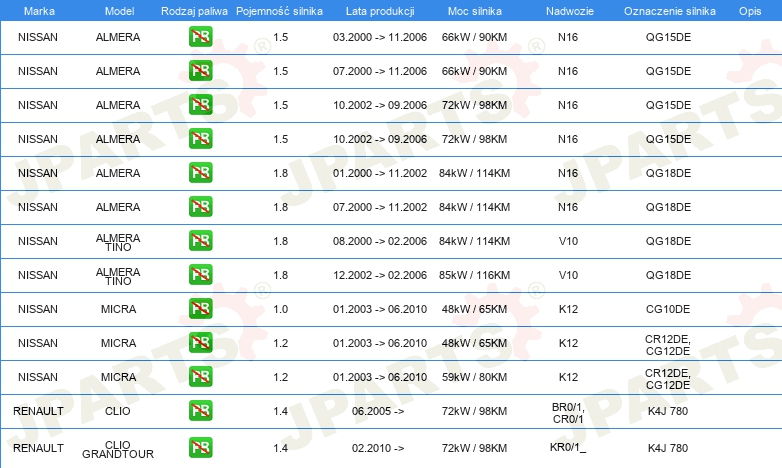782x468 pixels.
Task: Click K12 in the 59kW / 80KM row
Action: (568, 377)
